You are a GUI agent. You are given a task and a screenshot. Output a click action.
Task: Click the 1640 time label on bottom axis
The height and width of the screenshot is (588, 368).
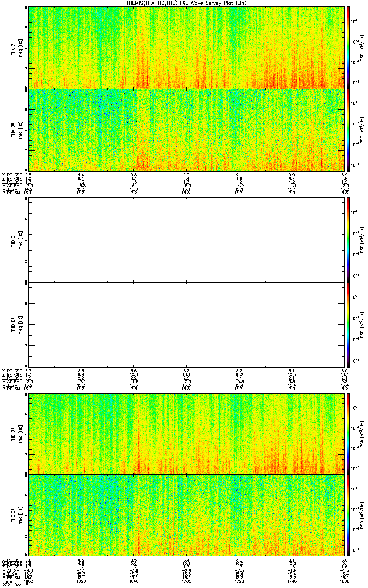click(x=133, y=581)
